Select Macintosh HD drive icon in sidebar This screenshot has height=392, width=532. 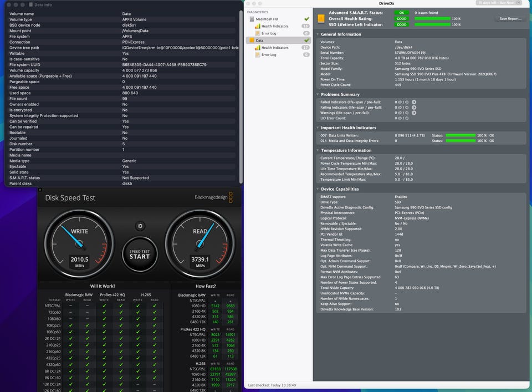pos(252,19)
